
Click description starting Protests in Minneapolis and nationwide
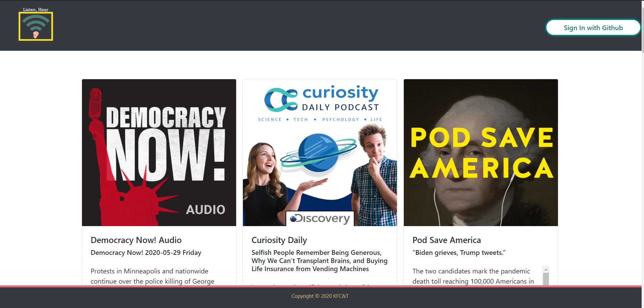pos(152,276)
